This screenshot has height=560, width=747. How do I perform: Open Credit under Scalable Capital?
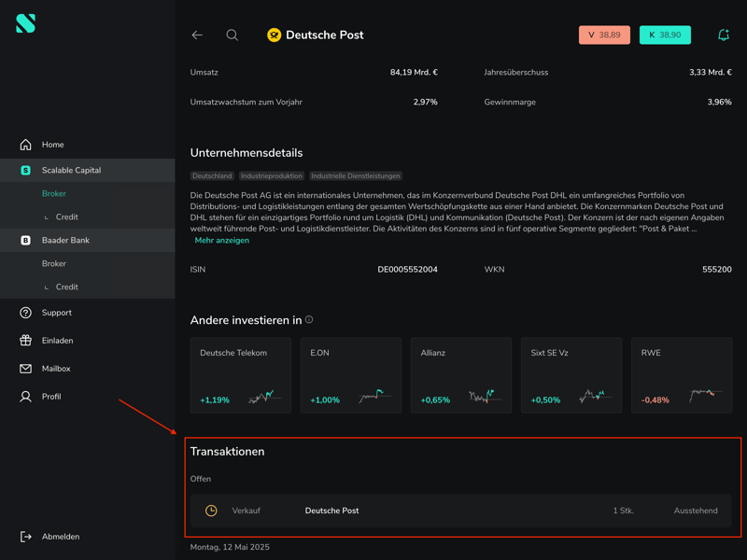point(66,217)
